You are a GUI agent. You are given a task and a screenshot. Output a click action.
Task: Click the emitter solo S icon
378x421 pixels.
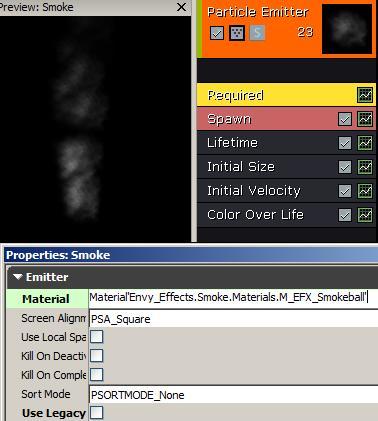257,33
